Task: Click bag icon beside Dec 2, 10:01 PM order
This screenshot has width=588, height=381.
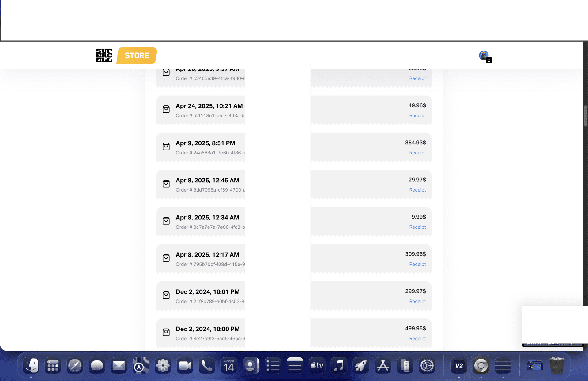Action: tap(166, 295)
